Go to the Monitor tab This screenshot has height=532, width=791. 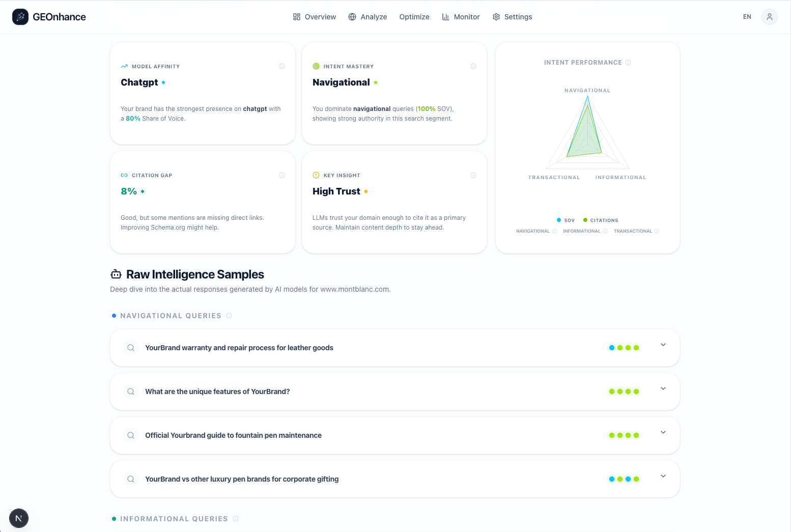(461, 17)
